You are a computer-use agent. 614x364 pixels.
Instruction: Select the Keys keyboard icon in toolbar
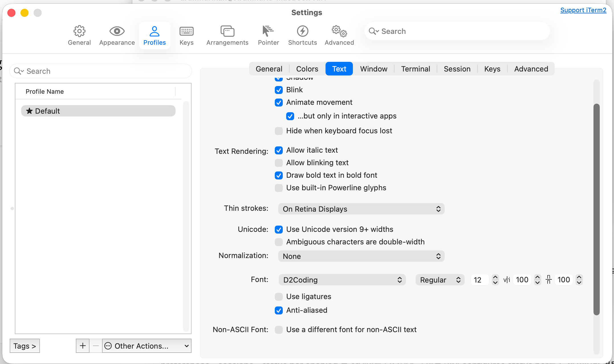point(186,31)
